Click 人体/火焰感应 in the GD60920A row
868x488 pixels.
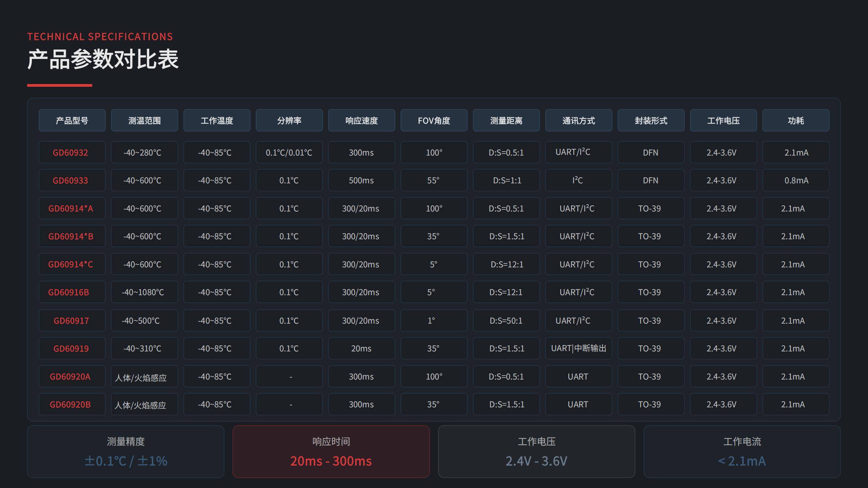[144, 377]
